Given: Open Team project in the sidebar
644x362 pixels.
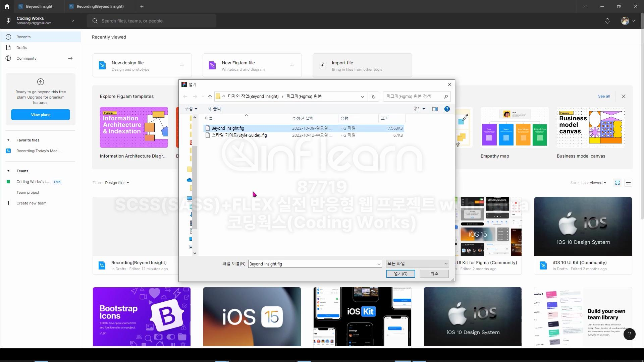Looking at the screenshot, I should [x=28, y=192].
